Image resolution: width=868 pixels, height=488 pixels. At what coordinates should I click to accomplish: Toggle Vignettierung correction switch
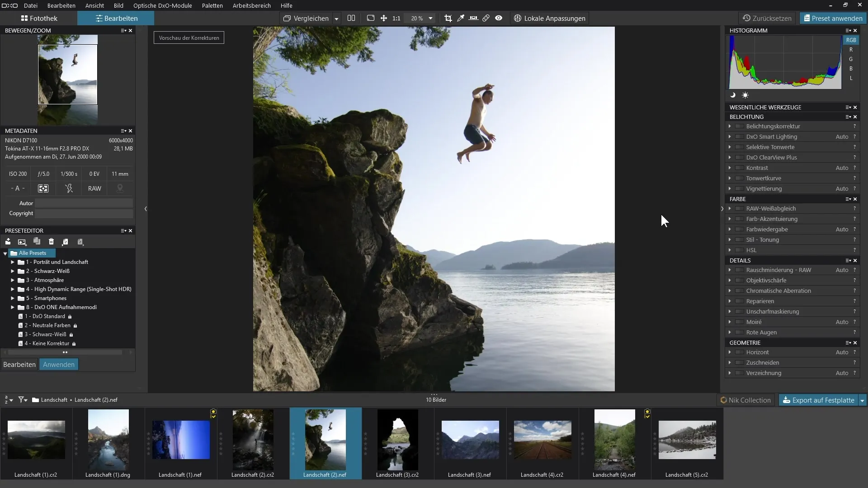tap(740, 189)
